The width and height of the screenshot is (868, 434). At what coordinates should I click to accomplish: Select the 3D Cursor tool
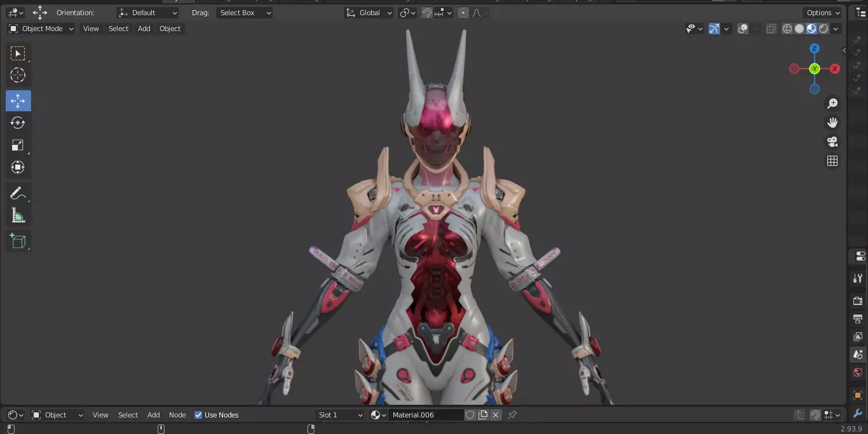(18, 75)
